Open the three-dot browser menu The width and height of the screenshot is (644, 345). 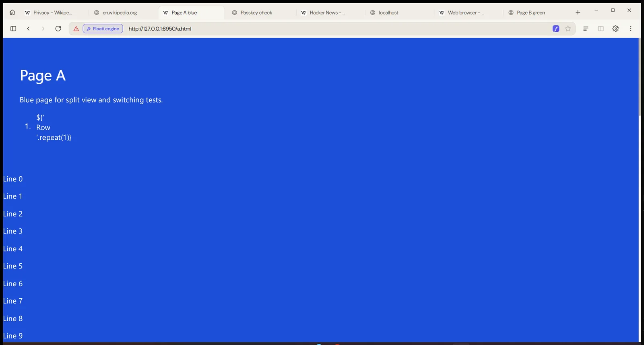tap(631, 29)
